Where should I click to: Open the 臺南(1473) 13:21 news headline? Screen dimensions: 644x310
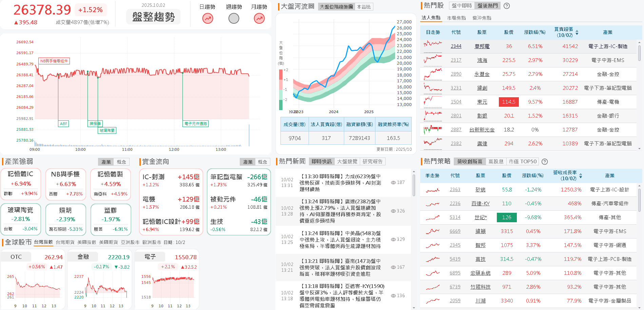[x=340, y=267]
